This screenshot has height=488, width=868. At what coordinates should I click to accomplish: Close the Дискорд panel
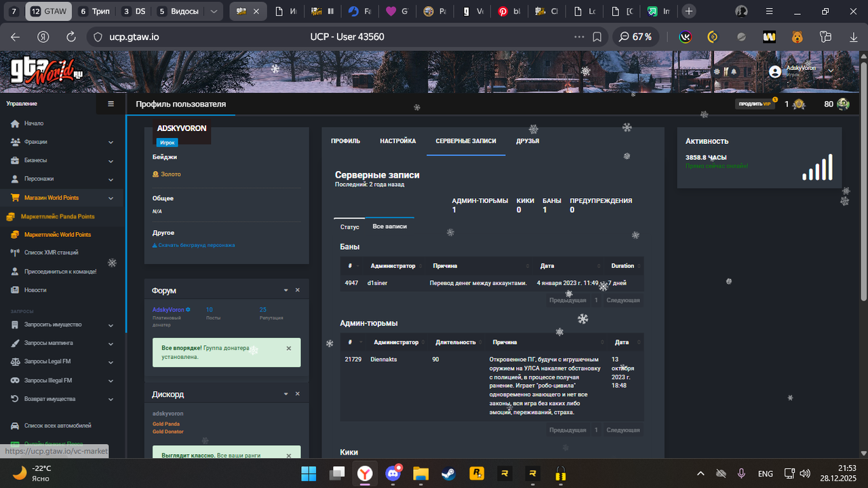click(x=297, y=394)
